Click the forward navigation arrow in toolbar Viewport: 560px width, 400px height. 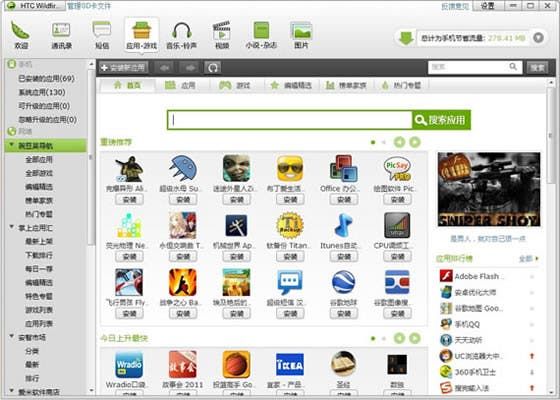pos(189,68)
